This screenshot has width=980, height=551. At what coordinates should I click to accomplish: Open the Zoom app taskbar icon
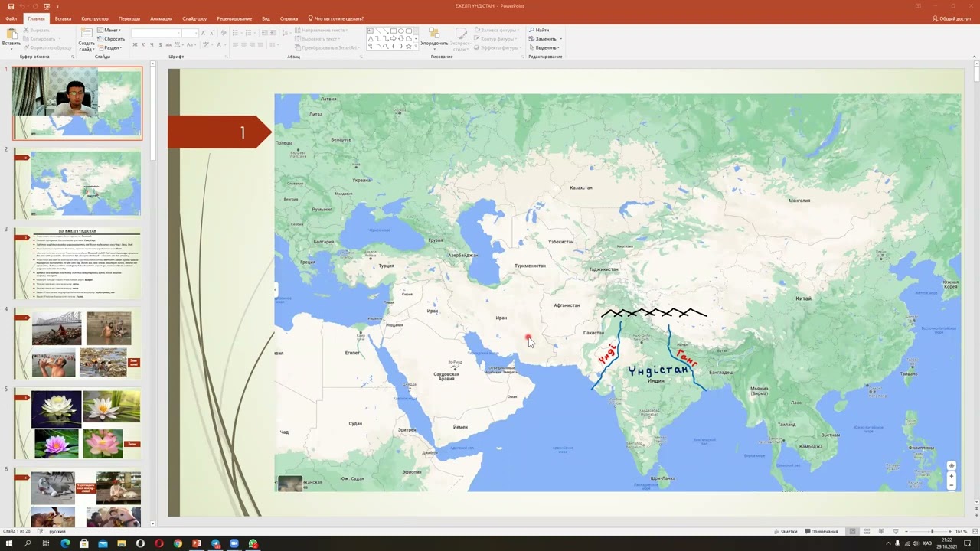234,543
